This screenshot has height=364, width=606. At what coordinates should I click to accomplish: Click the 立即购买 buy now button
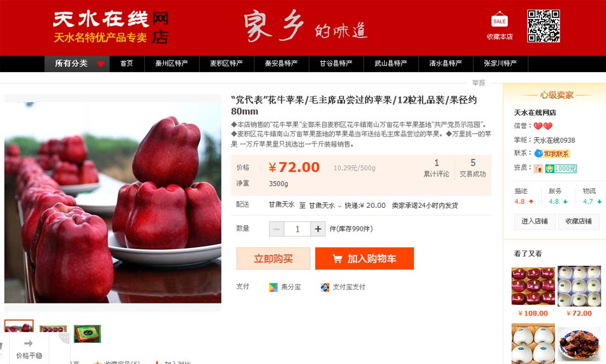point(273,259)
